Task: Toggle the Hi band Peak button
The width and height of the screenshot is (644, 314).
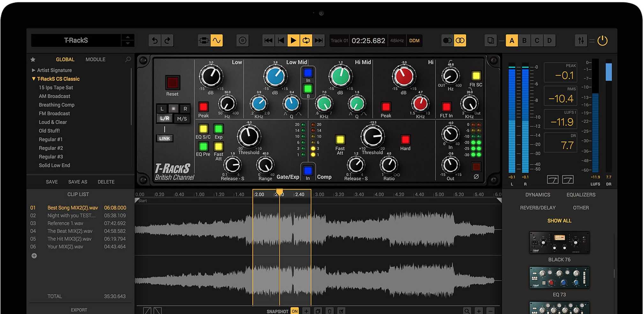Action: tap(386, 107)
